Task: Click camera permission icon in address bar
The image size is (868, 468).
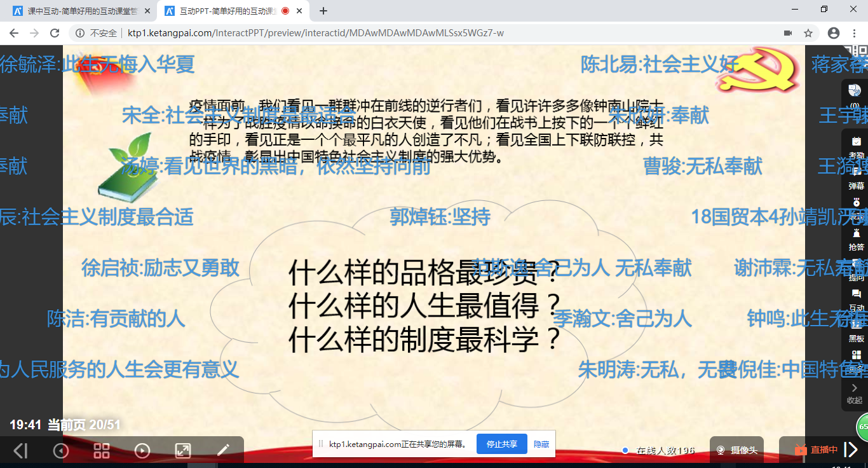Action: 788,33
